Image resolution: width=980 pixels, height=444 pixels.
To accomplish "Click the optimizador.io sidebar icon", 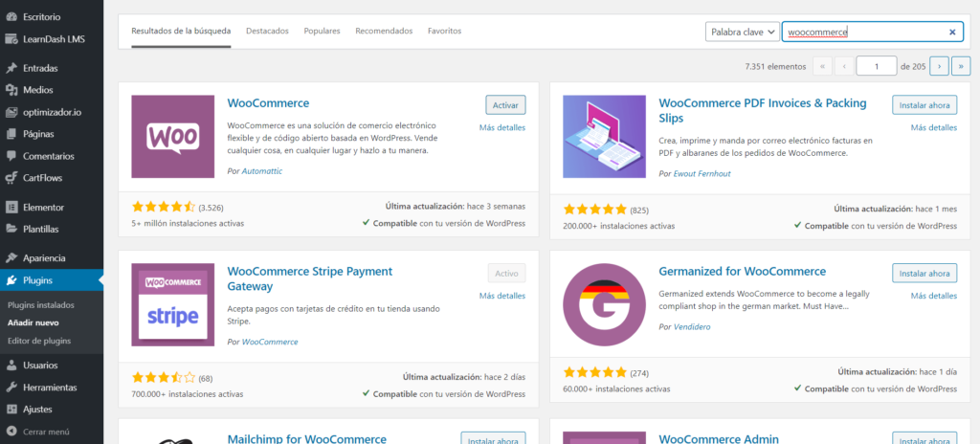I will [x=11, y=113].
